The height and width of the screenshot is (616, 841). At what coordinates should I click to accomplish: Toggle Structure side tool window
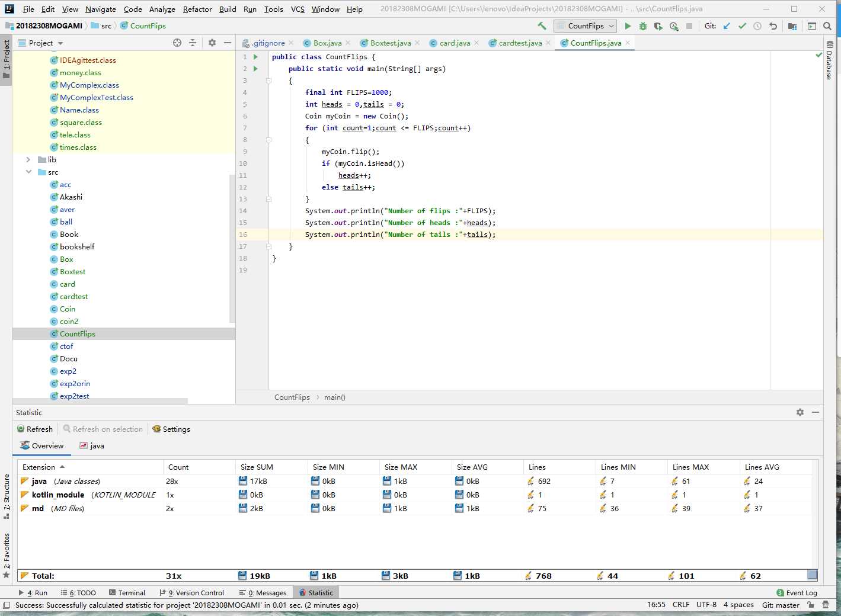coord(7,496)
